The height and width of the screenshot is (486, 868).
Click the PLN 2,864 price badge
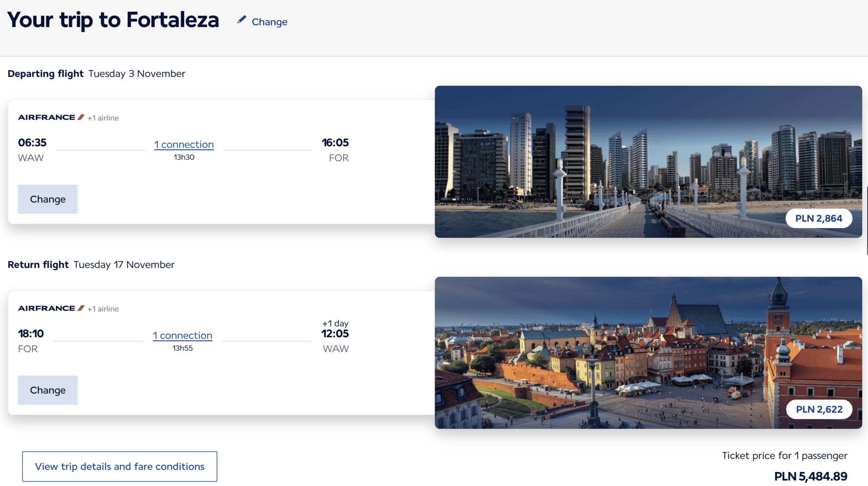point(818,218)
